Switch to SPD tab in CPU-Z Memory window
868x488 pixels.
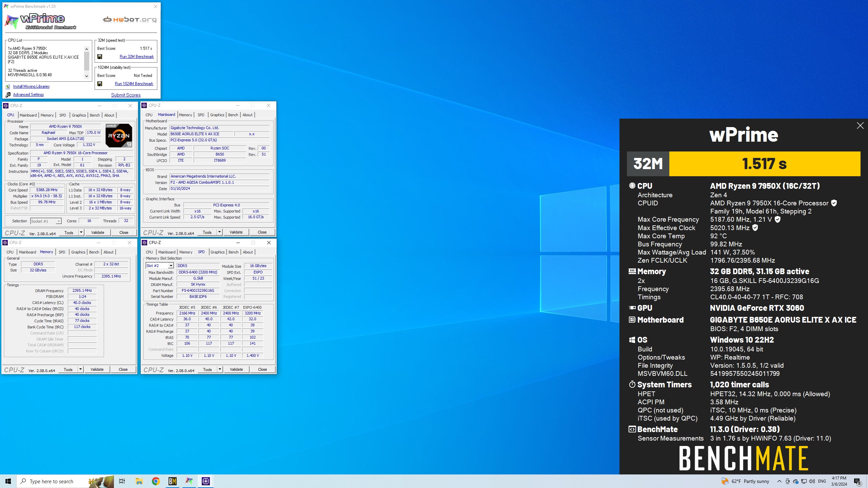click(62, 252)
